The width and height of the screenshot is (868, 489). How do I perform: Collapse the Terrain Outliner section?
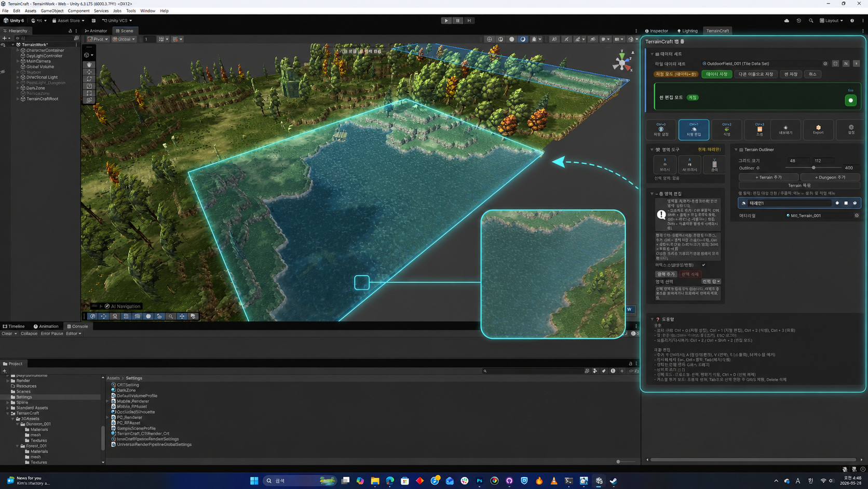click(x=736, y=150)
